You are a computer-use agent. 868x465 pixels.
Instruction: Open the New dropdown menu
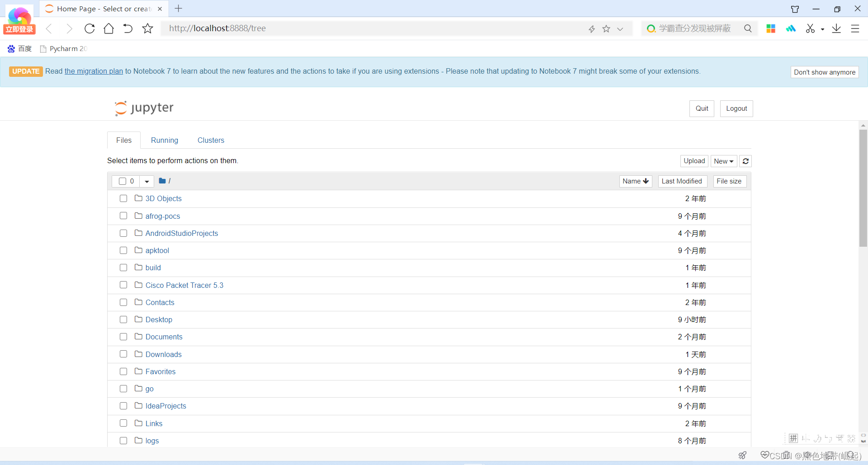click(x=724, y=161)
